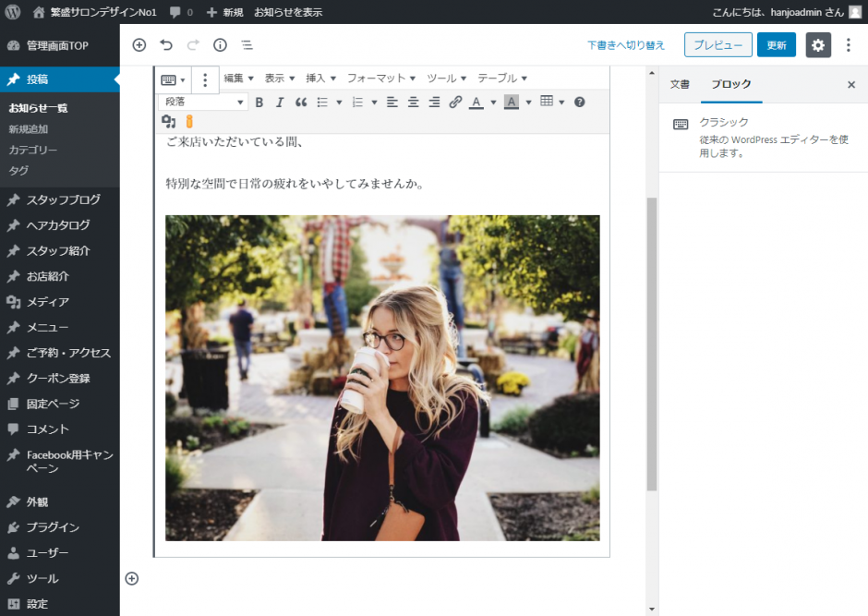Open the 段落 paragraph format dropdown
868x616 pixels.
(203, 103)
